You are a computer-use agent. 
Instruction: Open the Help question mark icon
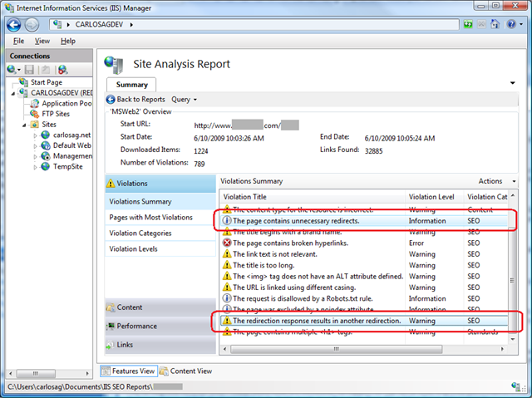click(511, 24)
